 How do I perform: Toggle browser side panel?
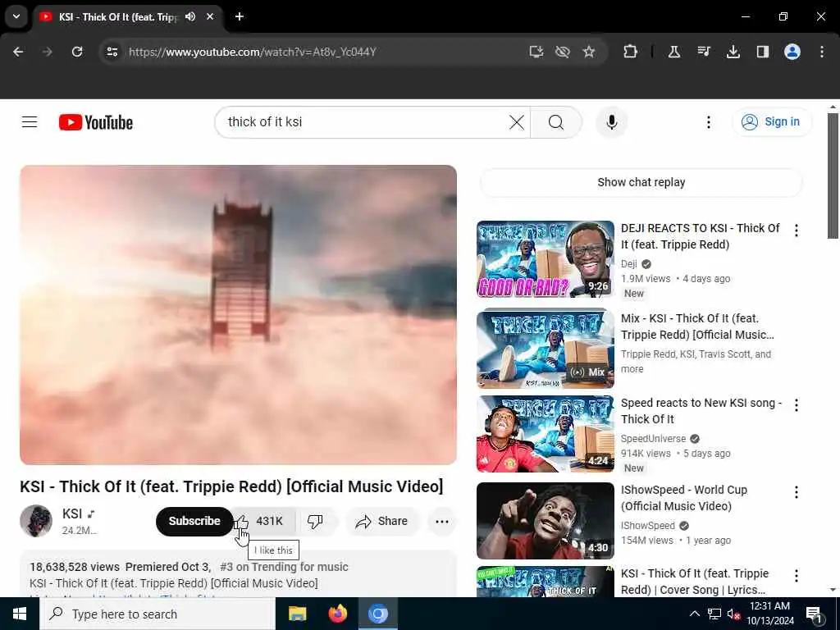[x=762, y=52]
